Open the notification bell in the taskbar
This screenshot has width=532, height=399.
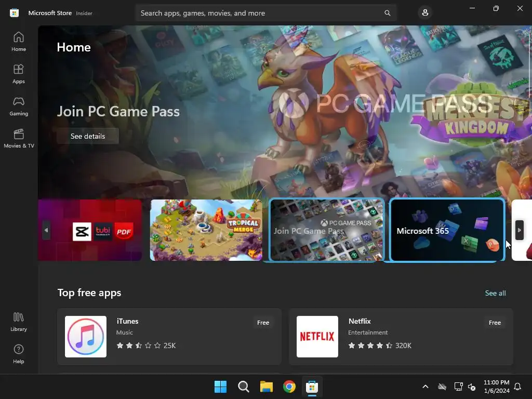(517, 387)
